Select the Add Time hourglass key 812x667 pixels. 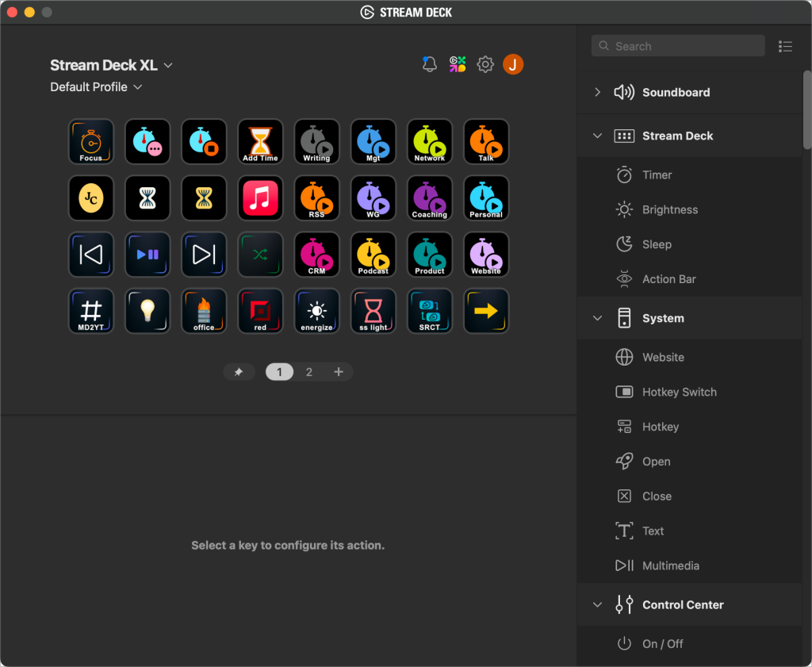pos(260,142)
